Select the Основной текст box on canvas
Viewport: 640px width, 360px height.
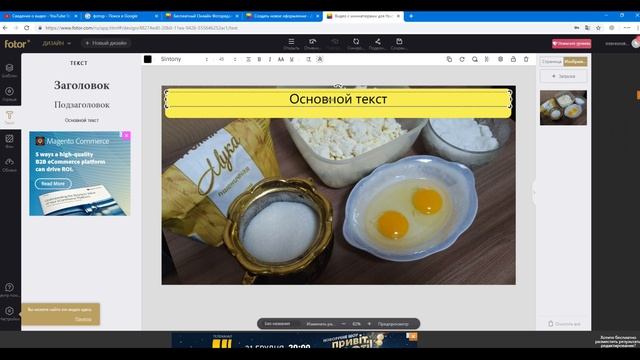pos(338,99)
